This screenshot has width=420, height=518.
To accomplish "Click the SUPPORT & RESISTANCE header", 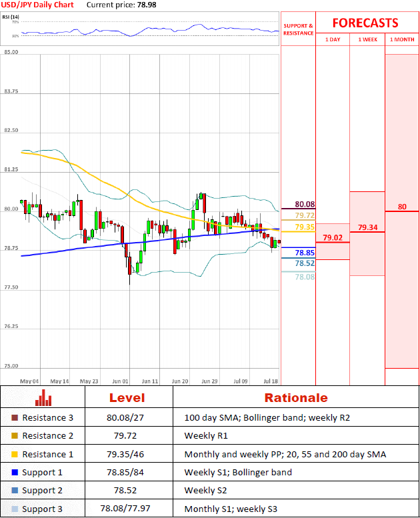I will (x=299, y=29).
